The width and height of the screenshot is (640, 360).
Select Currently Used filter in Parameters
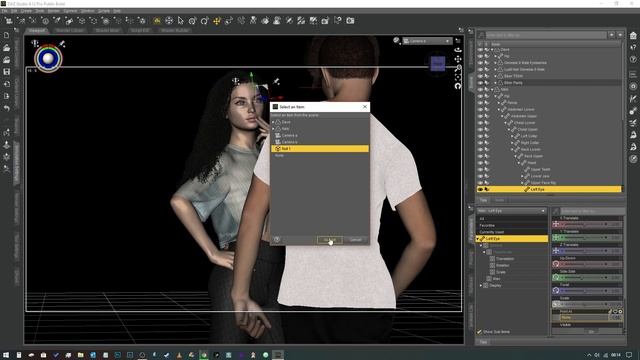491,232
